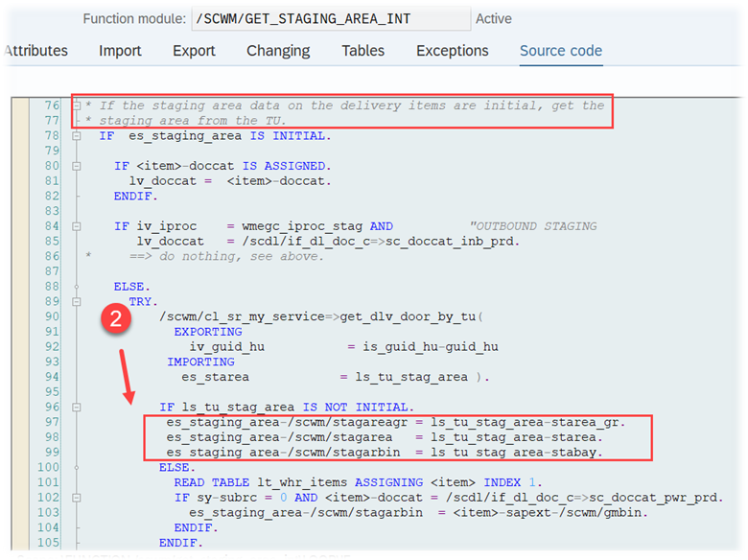Click 'iv_guid_hu' on line 92
The height and width of the screenshot is (560, 748).
(227, 347)
